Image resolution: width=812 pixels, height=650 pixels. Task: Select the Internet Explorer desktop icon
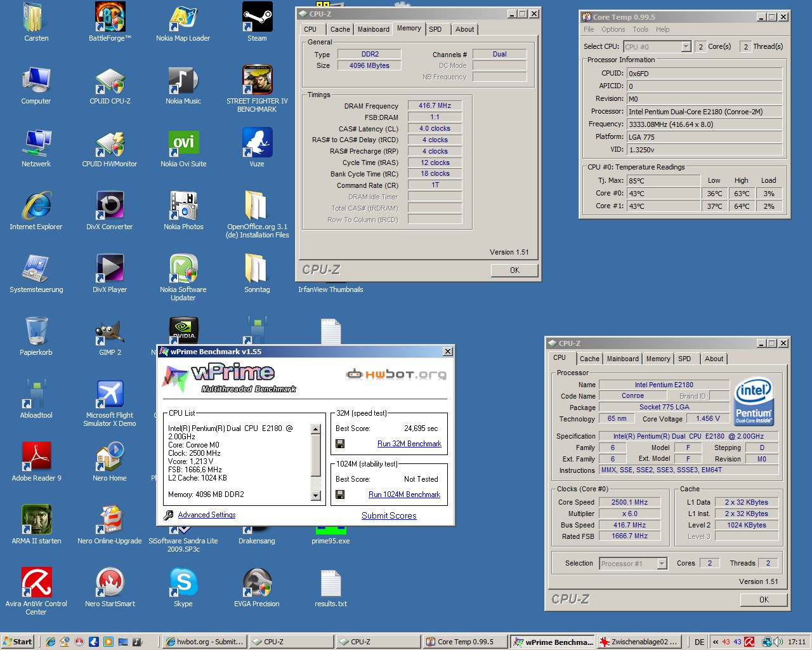(36, 211)
